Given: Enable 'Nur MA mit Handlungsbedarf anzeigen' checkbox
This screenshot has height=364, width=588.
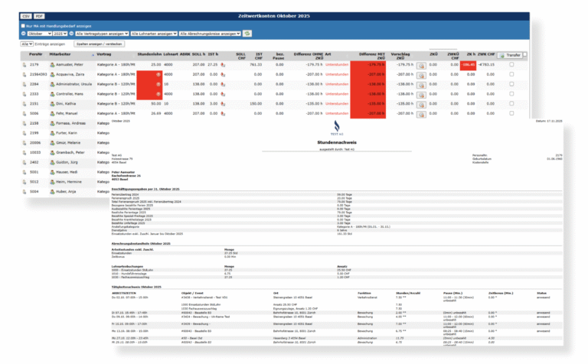Looking at the screenshot, I should [23, 25].
